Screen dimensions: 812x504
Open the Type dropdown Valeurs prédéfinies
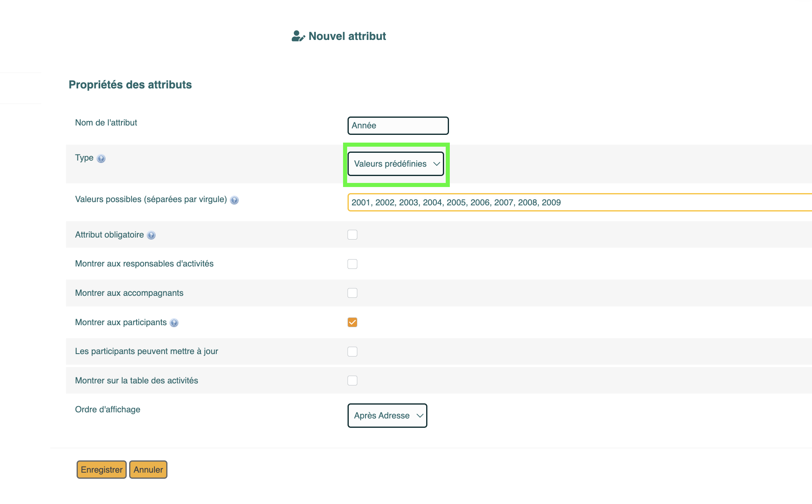[x=396, y=164]
